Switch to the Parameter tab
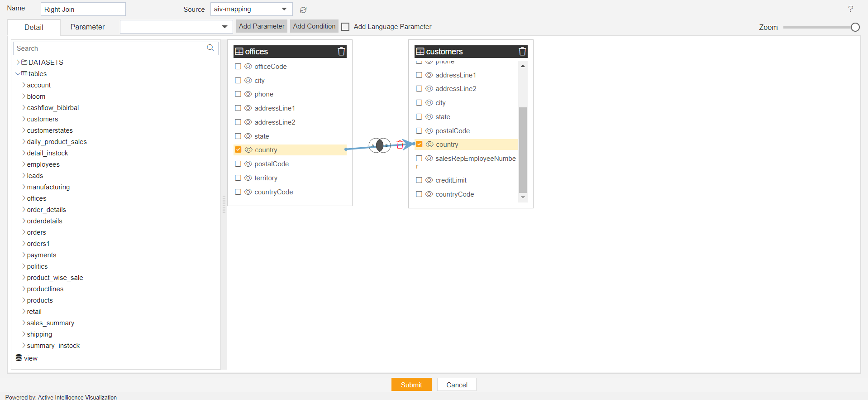The height and width of the screenshot is (400, 868). click(x=87, y=27)
